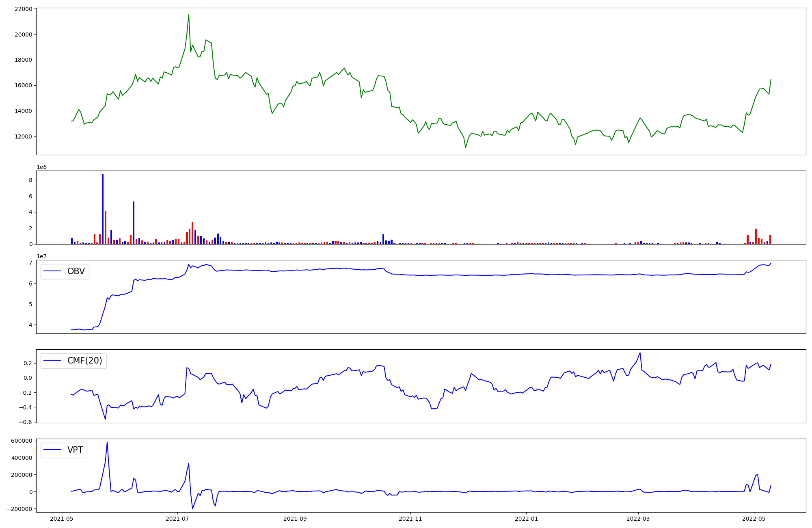
Task: Click the CMF(20) legend label
Action: 84,361
